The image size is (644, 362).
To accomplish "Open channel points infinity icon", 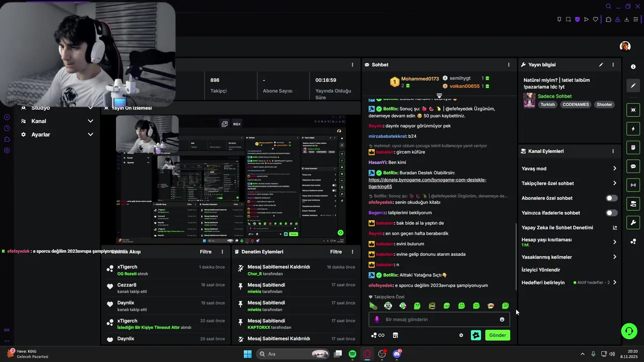I will (378, 335).
